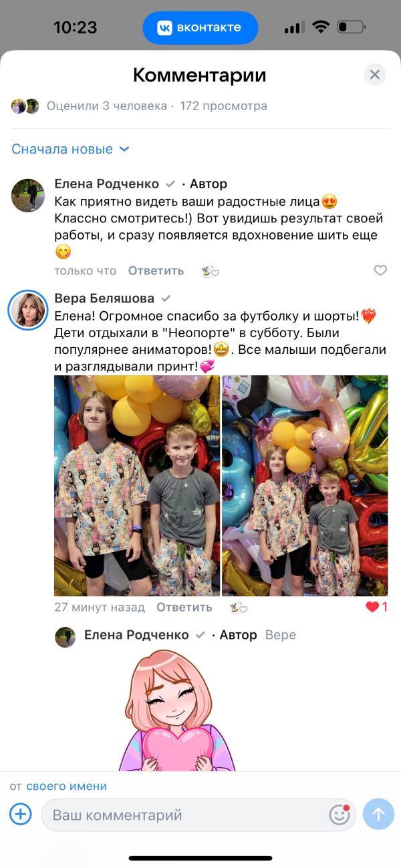Tap the ВКонтакте pill in the status bar
The height and width of the screenshot is (868, 401).
[200, 28]
